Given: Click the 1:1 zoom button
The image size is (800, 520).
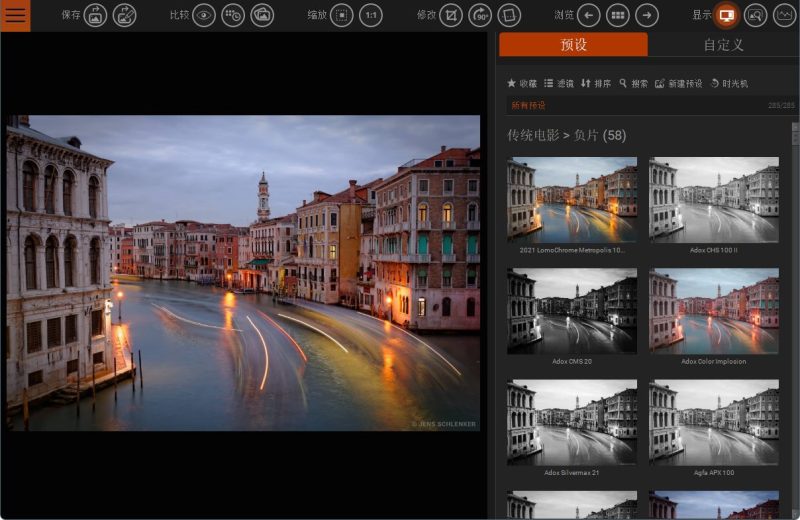Looking at the screenshot, I should pyautogui.click(x=371, y=15).
